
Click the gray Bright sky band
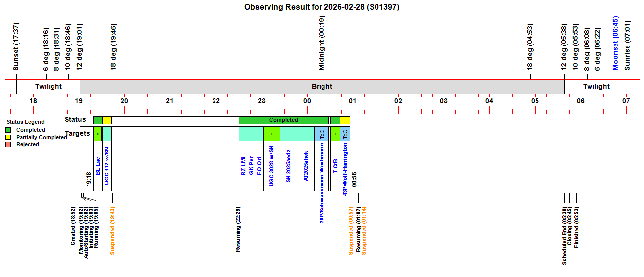[x=322, y=86]
